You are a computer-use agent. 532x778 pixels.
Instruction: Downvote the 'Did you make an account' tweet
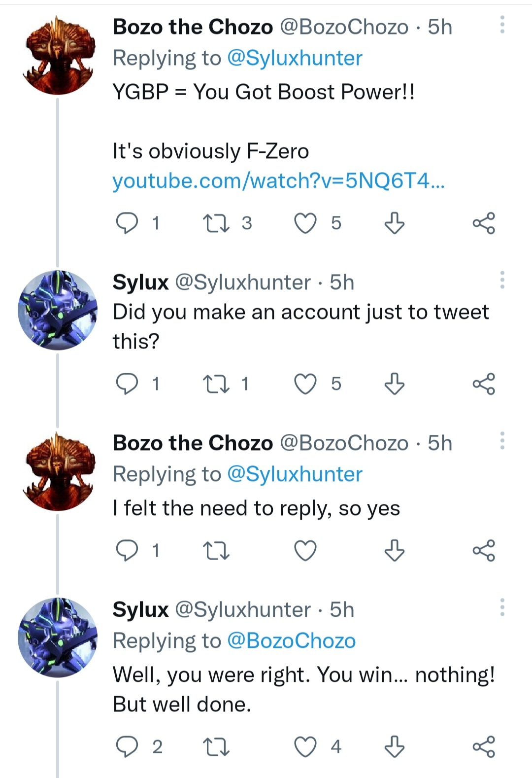pyautogui.click(x=394, y=384)
